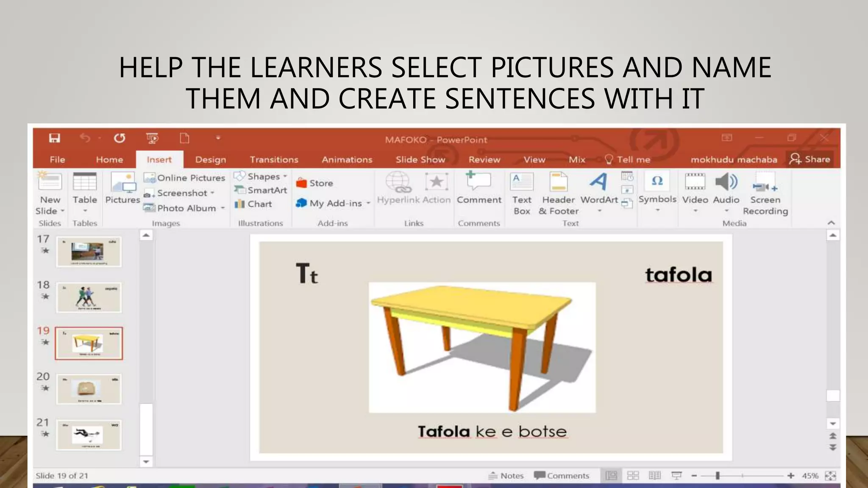Toggle the Comments pane
868x488 pixels.
[562, 476]
